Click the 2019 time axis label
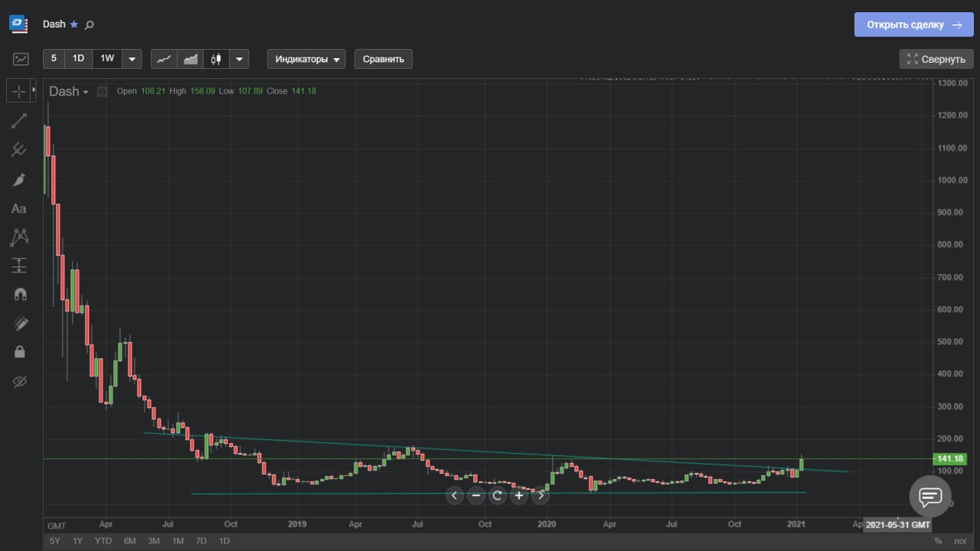 click(x=297, y=525)
